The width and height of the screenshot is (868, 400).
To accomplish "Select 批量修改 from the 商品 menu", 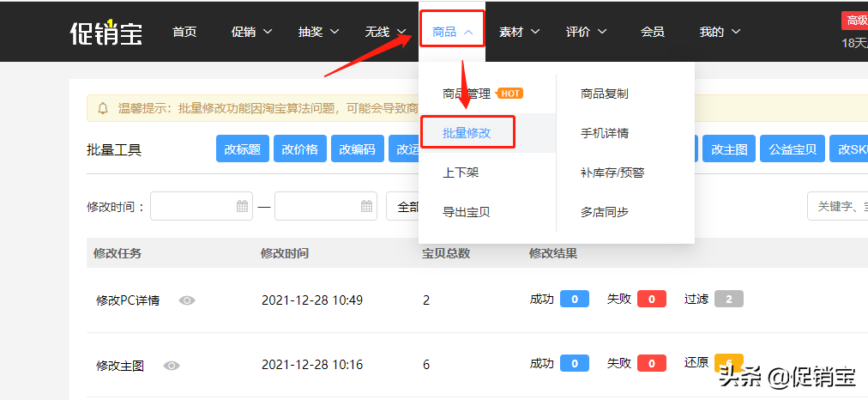I will 467,133.
